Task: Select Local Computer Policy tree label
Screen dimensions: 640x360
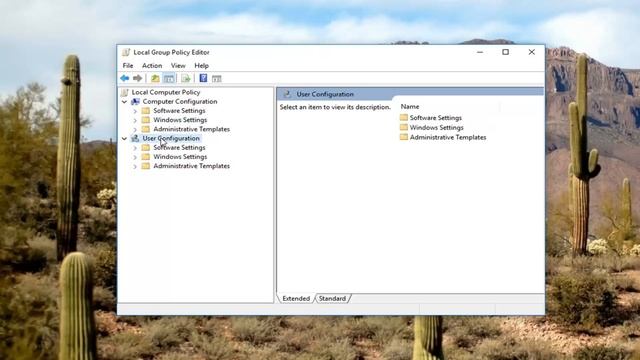Action: coord(166,92)
